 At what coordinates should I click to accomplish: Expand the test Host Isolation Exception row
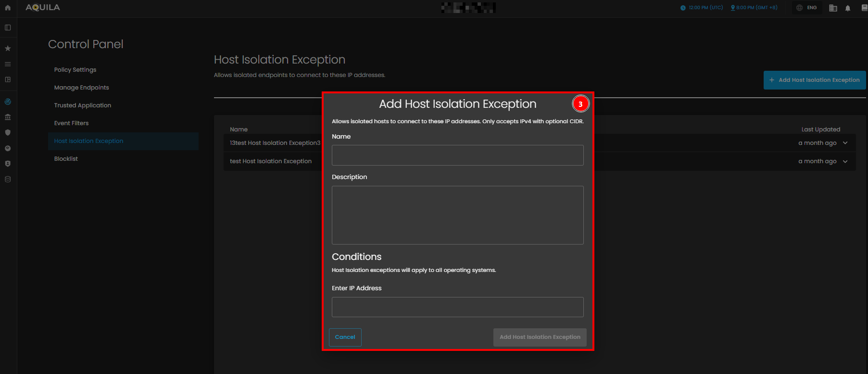845,161
